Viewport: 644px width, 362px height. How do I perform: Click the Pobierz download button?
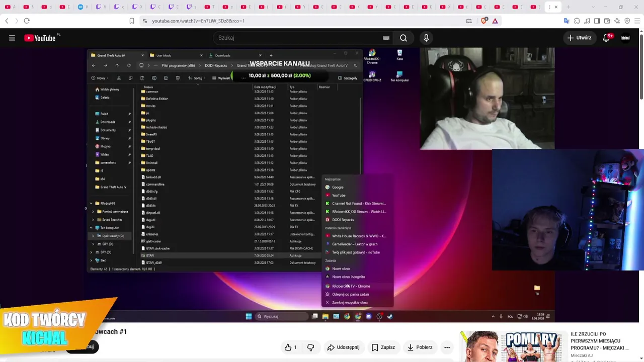[x=420, y=347]
